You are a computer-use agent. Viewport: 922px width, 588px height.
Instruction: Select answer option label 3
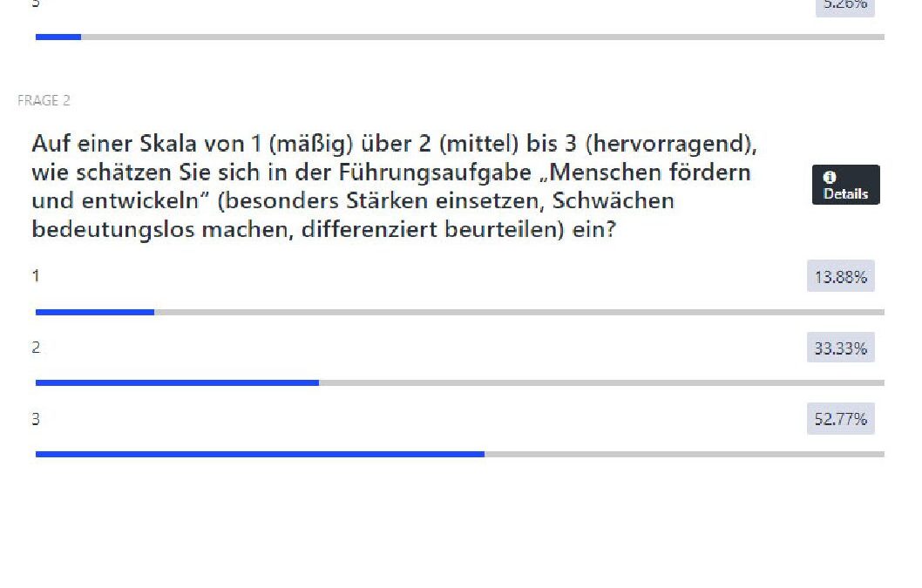(x=36, y=419)
